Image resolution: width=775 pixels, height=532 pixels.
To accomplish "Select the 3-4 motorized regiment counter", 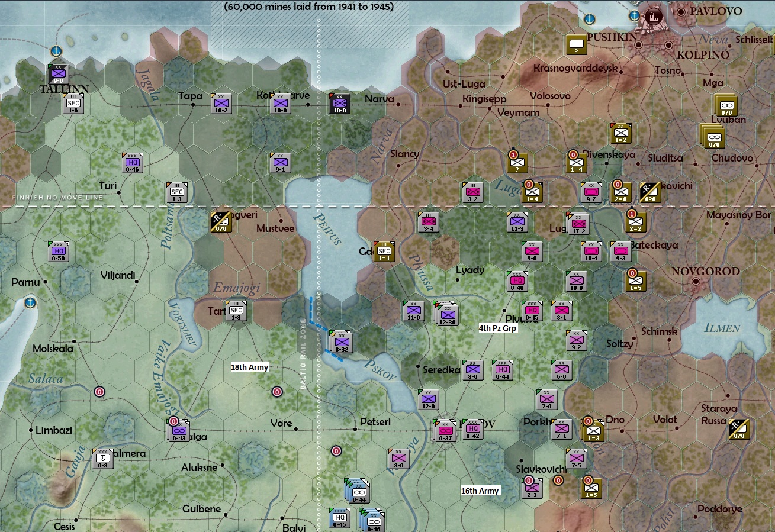I will pyautogui.click(x=428, y=222).
